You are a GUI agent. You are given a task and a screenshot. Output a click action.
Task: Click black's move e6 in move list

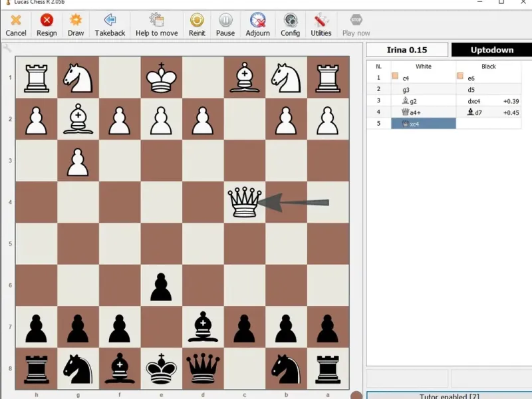[489, 78]
